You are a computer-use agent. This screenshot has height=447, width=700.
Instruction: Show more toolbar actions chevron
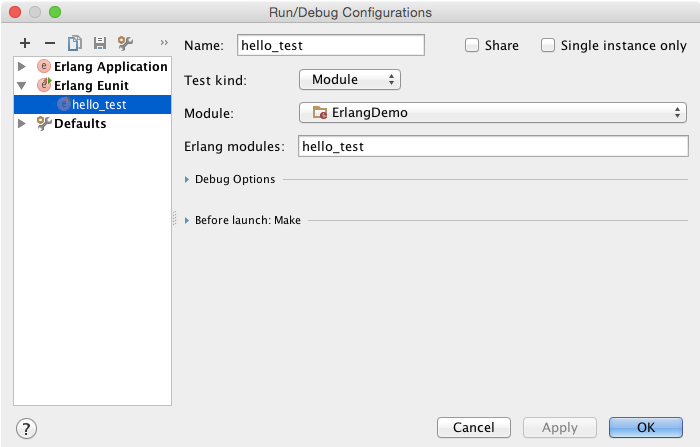(x=164, y=42)
